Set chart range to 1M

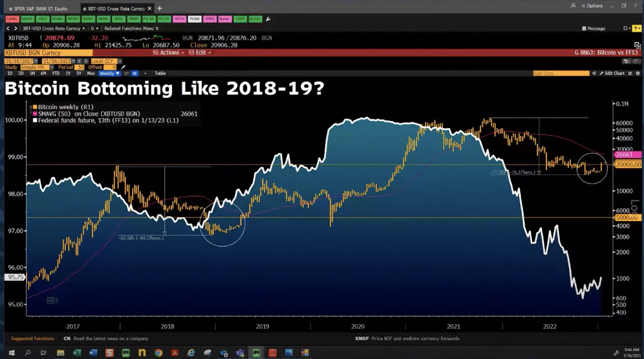[32, 73]
